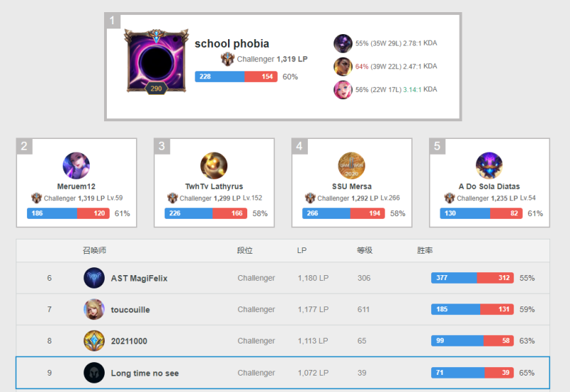
Task: Click TwhTv Lathyrus profile avatar
Action: coord(214,165)
